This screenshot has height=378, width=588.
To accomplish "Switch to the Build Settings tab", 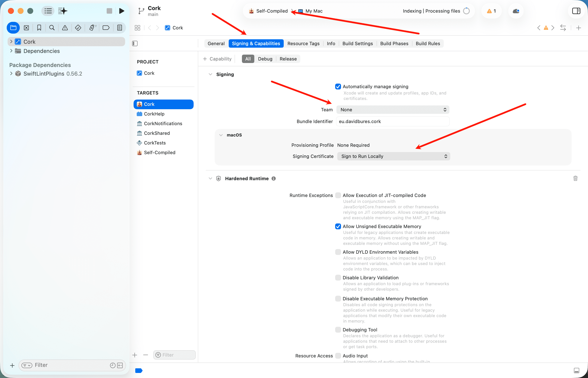I will pyautogui.click(x=357, y=43).
